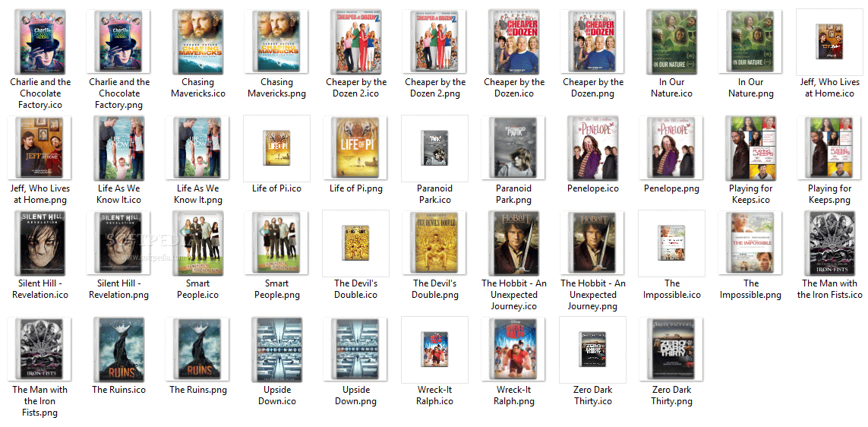The width and height of the screenshot is (868, 427).
Task: Select the Playing for Keeps.ico icon
Action: 750,147
